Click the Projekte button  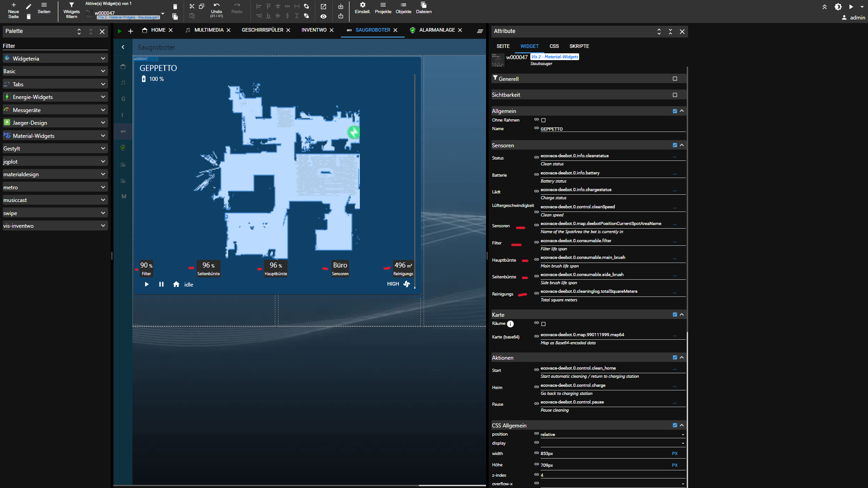pos(382,8)
